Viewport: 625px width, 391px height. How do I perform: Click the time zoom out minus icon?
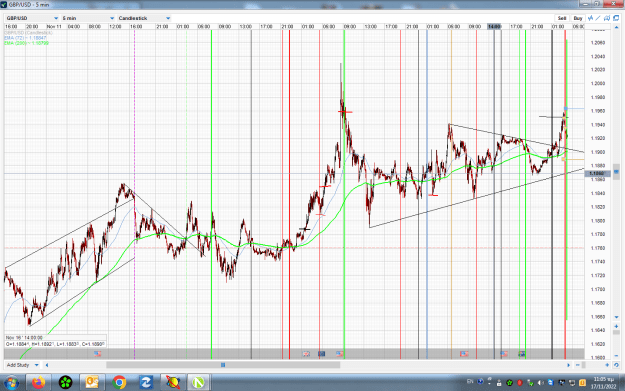(578, 365)
